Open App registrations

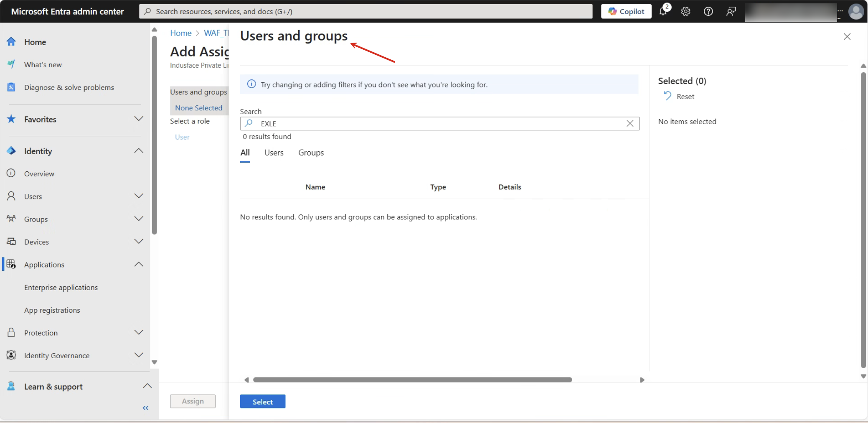coord(52,310)
